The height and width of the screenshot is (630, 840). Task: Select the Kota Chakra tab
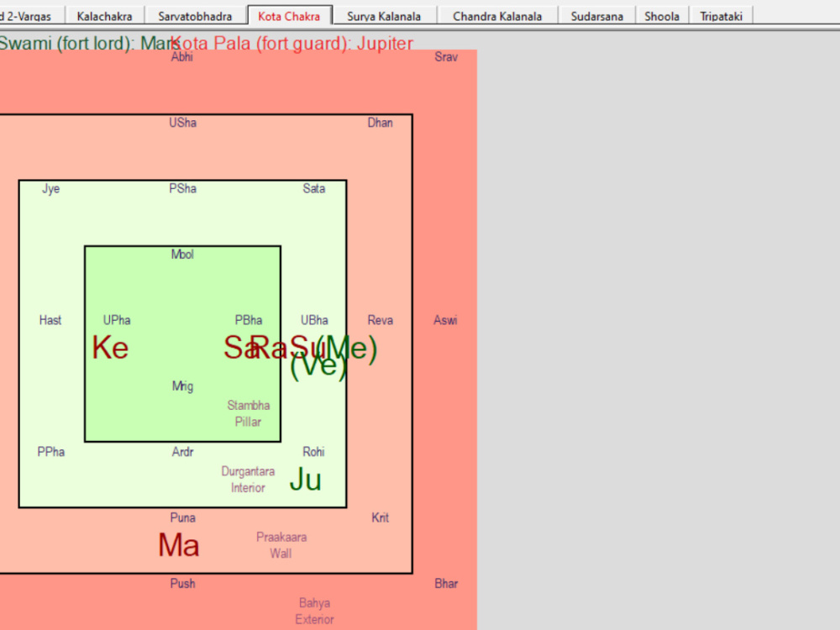point(289,16)
